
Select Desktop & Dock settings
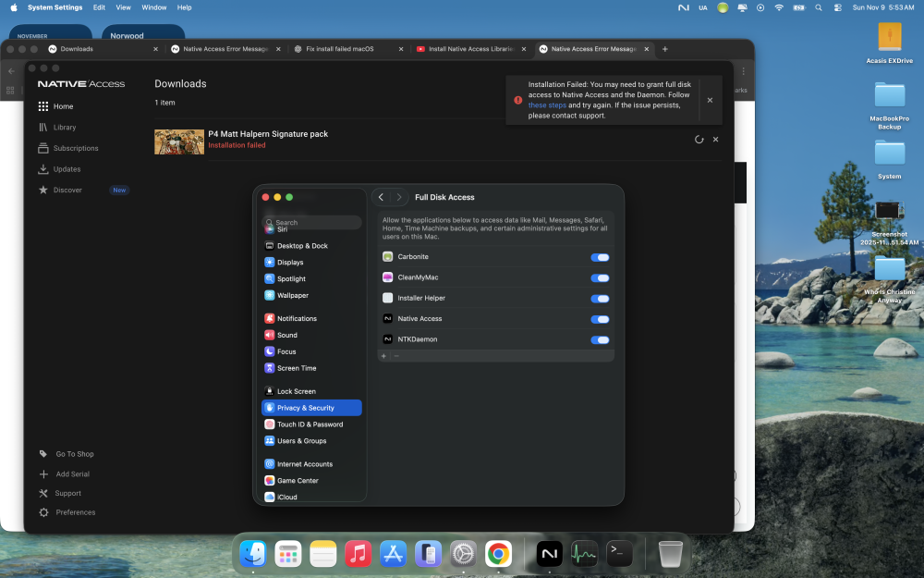click(311, 246)
